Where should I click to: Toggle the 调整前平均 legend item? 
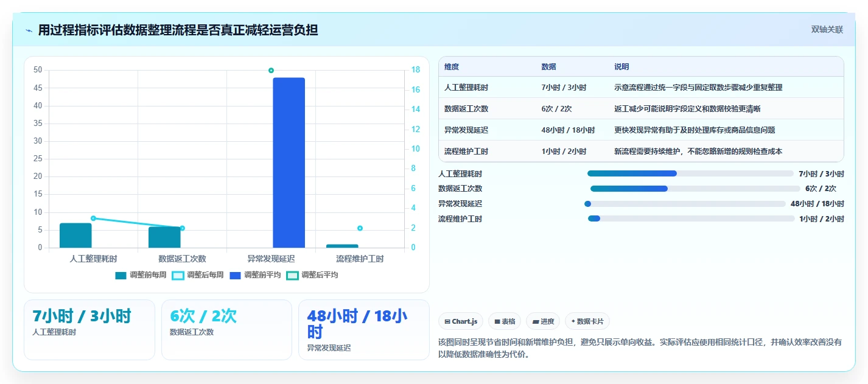coord(255,275)
